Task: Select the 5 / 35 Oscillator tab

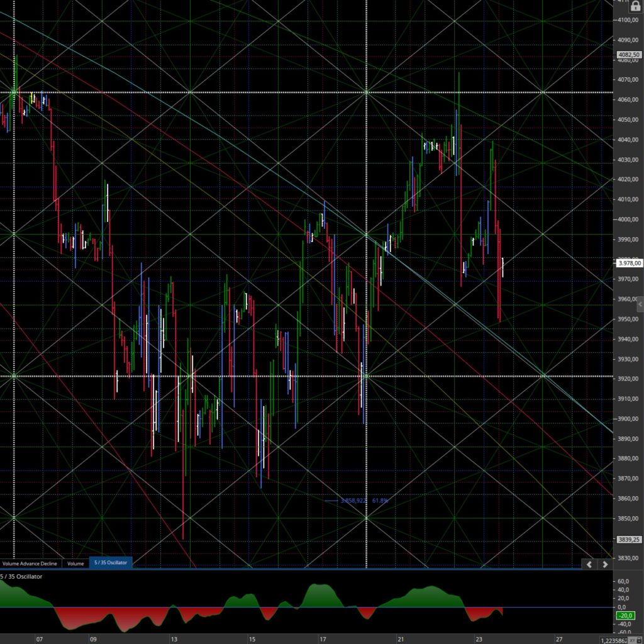Action: (111, 563)
